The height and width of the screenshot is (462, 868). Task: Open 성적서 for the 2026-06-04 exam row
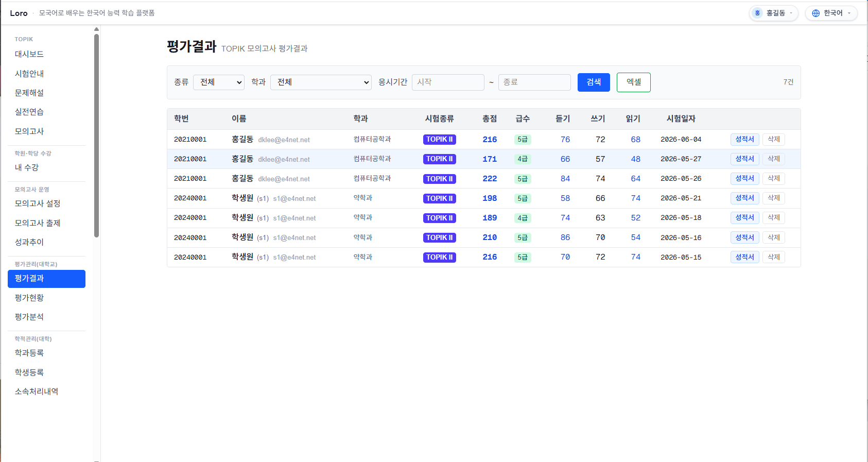point(744,139)
